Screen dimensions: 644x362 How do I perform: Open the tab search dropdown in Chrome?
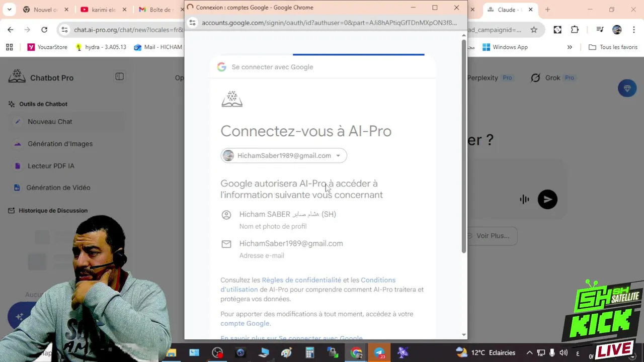[x=10, y=10]
